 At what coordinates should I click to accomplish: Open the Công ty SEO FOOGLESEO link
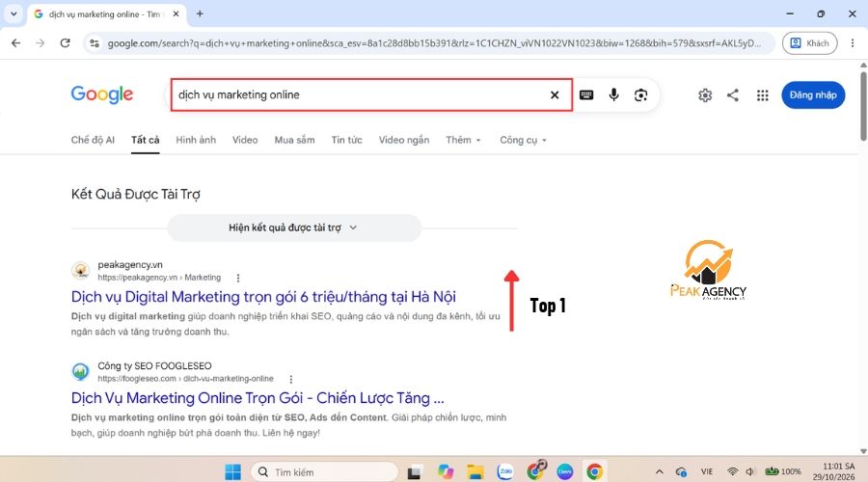[154, 365]
